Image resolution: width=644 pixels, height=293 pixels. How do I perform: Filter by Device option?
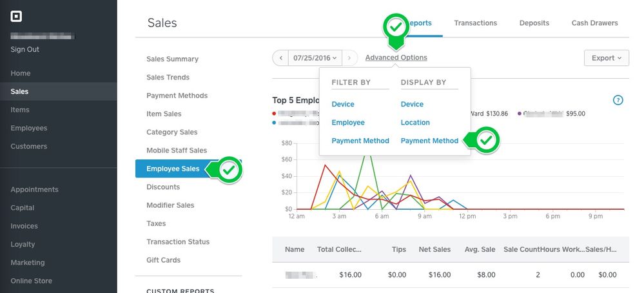343,105
